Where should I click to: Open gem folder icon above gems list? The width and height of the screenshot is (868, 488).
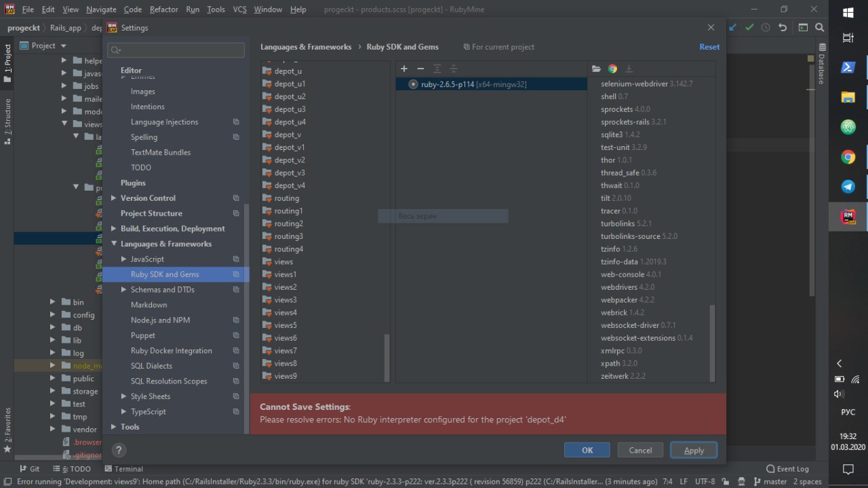pos(596,69)
